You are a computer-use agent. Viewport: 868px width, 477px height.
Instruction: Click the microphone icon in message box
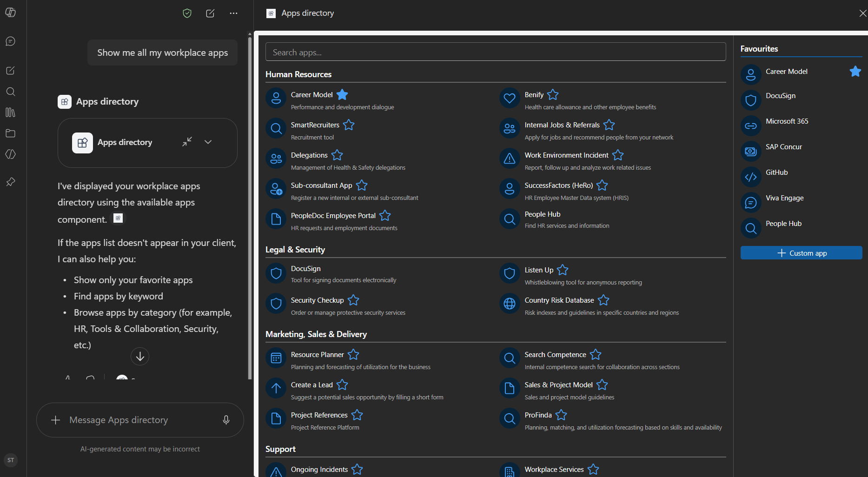click(226, 420)
